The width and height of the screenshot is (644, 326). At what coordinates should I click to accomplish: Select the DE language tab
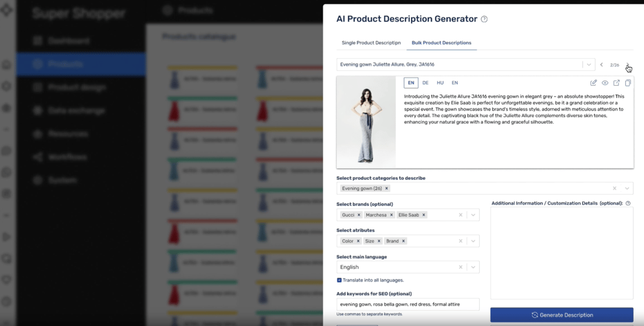pyautogui.click(x=426, y=83)
